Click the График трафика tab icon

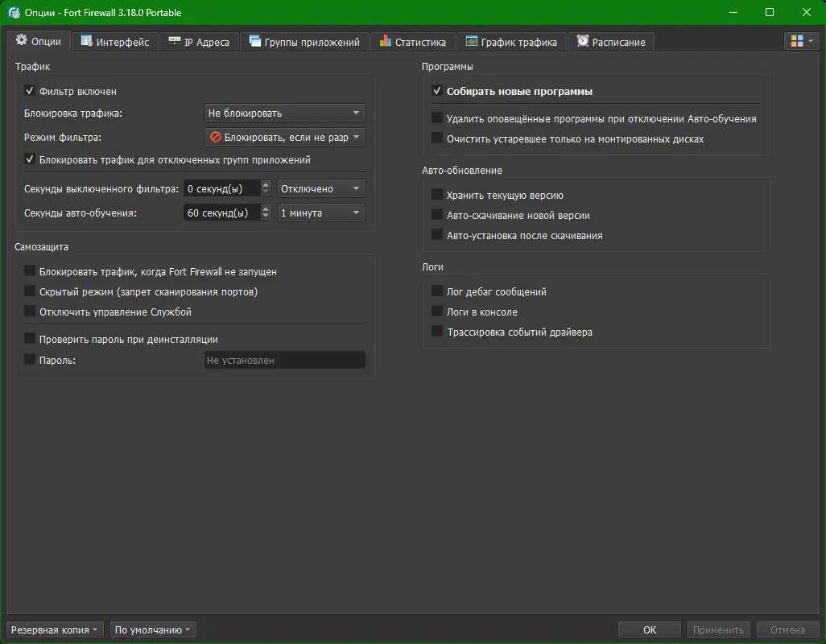click(x=472, y=40)
